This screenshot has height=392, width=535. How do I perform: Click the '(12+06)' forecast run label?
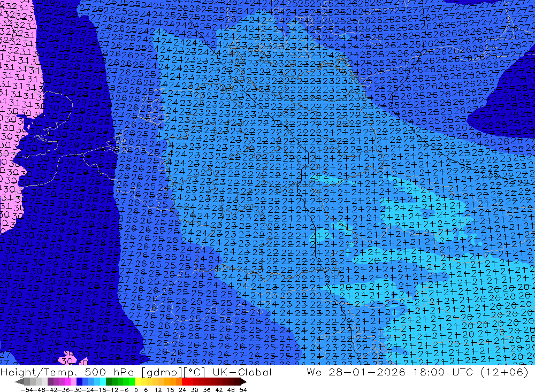coord(505,372)
